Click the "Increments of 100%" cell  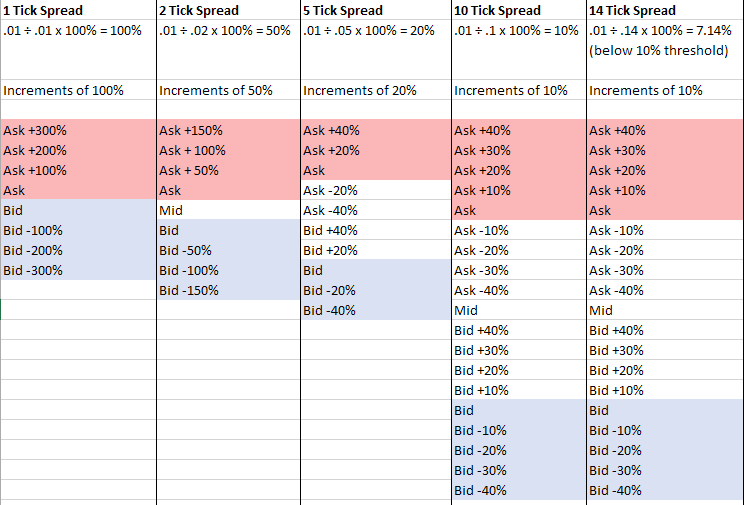64,91
